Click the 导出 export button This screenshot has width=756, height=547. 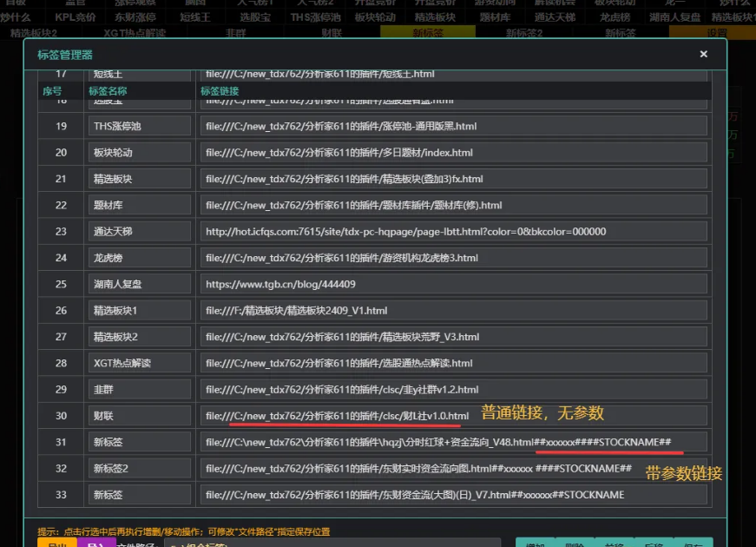[x=57, y=544]
